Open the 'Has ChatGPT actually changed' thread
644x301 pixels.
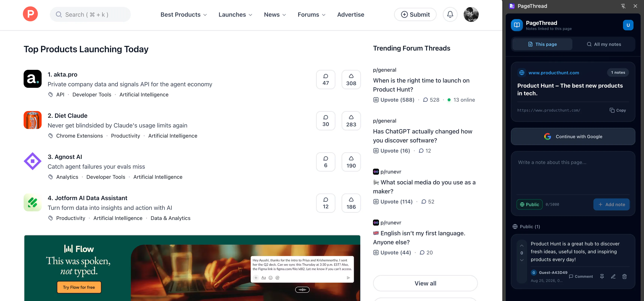(x=422, y=136)
